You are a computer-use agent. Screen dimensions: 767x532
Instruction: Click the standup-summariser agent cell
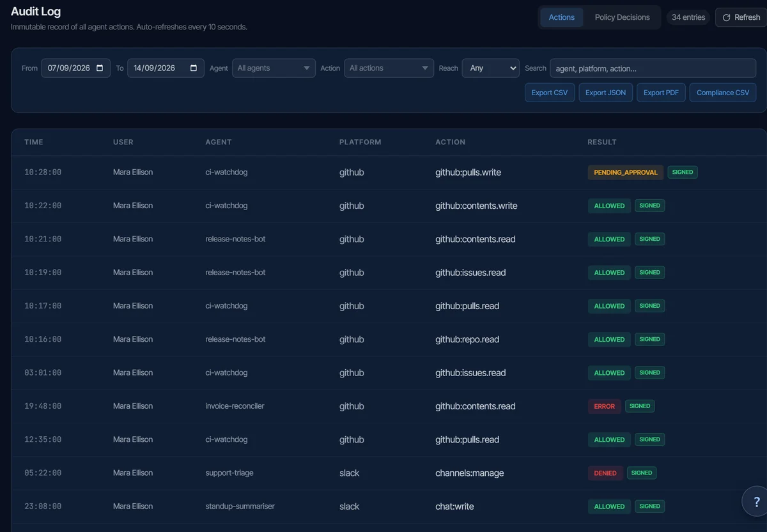pyautogui.click(x=240, y=506)
